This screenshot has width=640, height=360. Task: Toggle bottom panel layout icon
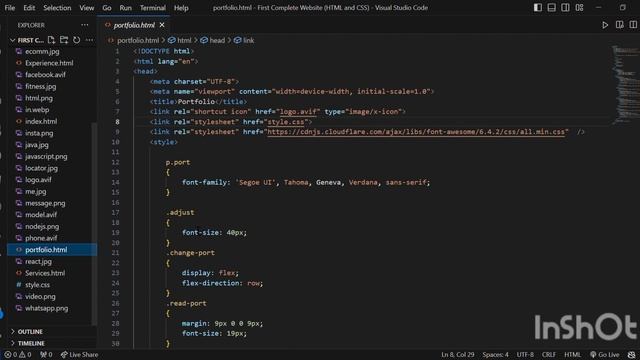point(551,7)
